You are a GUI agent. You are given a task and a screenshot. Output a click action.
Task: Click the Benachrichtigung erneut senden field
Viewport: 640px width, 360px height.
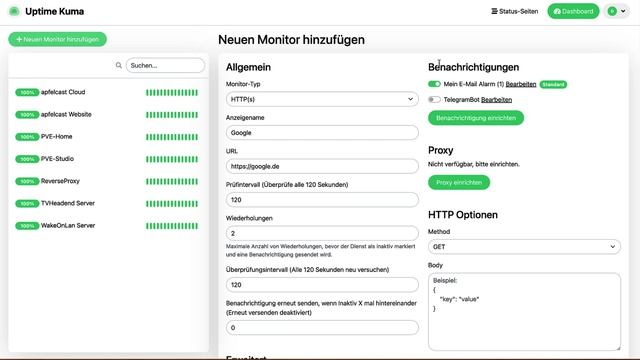tap(322, 327)
